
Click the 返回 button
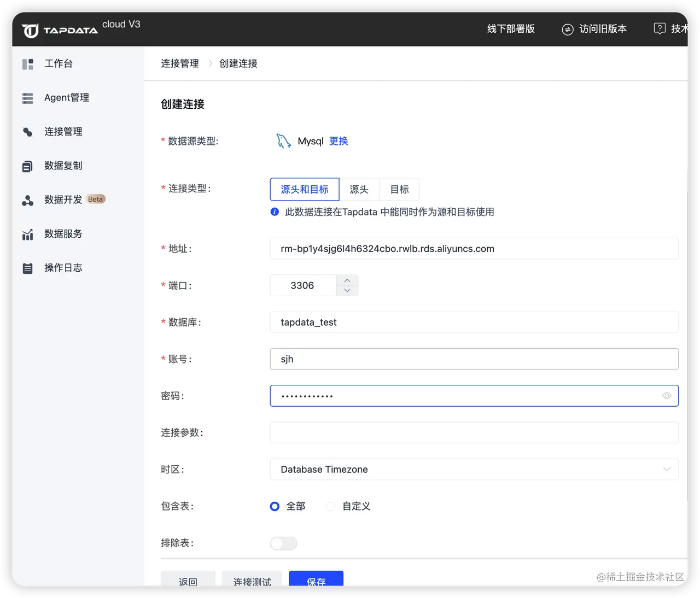coord(188,578)
